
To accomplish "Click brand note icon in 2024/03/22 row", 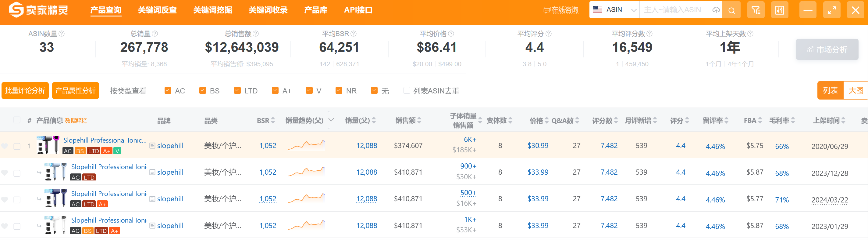I will (152, 199).
